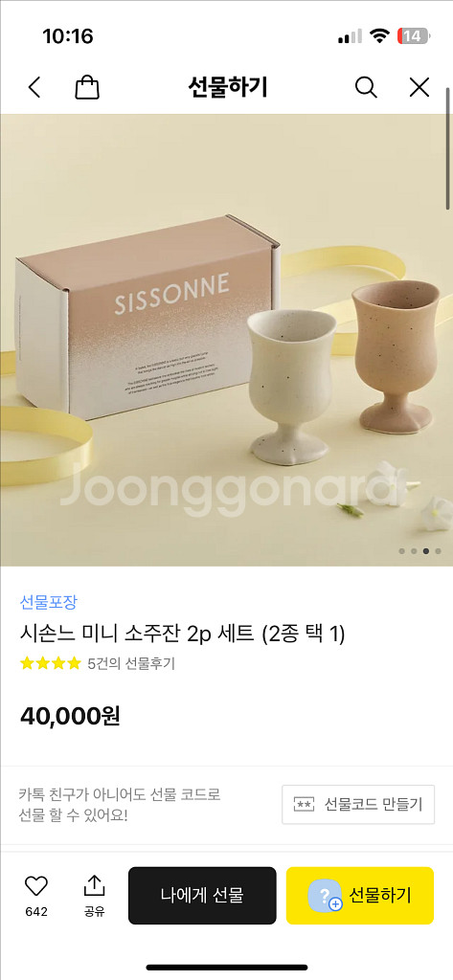453x980 pixels.
Task: Click the yellow 선물하기 button
Action: (360, 895)
